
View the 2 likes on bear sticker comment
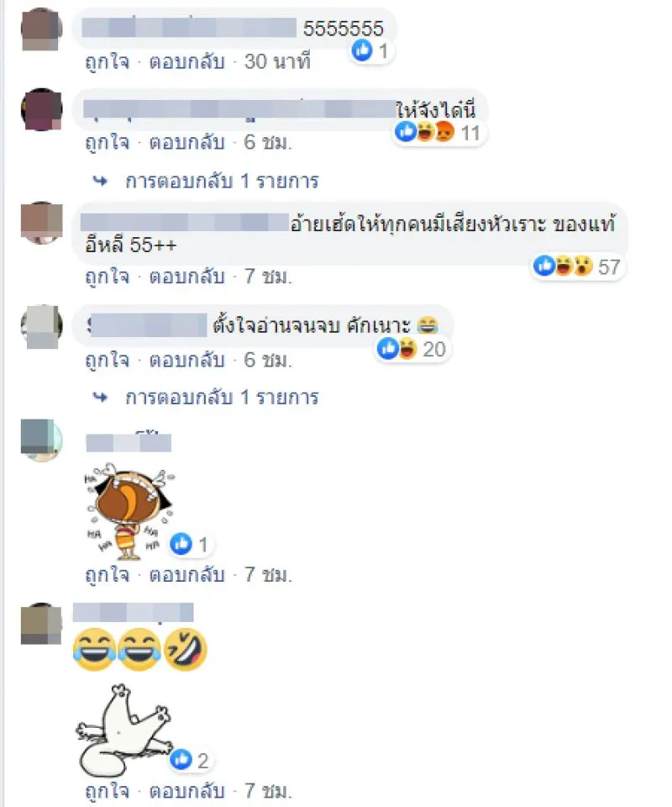point(190,760)
